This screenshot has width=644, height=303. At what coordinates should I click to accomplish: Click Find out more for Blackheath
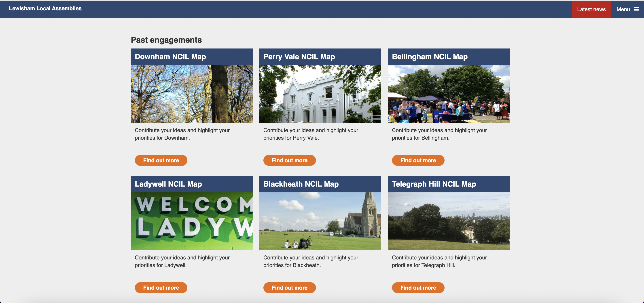click(290, 287)
